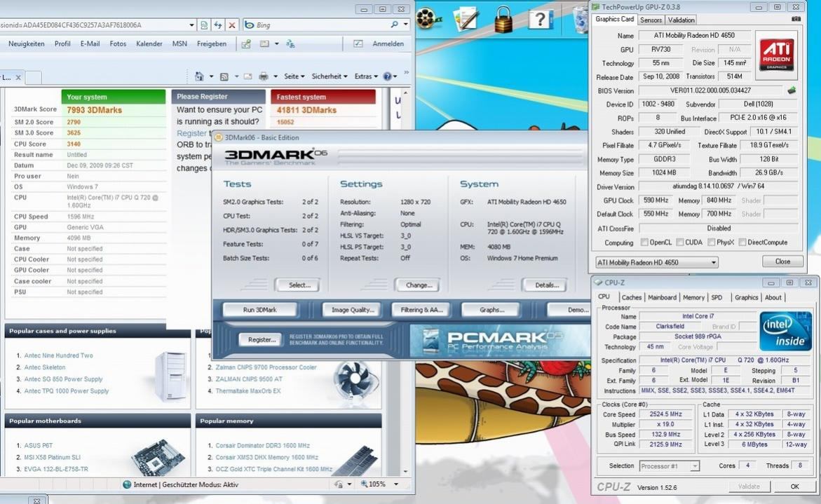Viewport: 821px width, 504px height.
Task: Click the compatibility view icon in Internet Explorer
Action: coord(204,25)
